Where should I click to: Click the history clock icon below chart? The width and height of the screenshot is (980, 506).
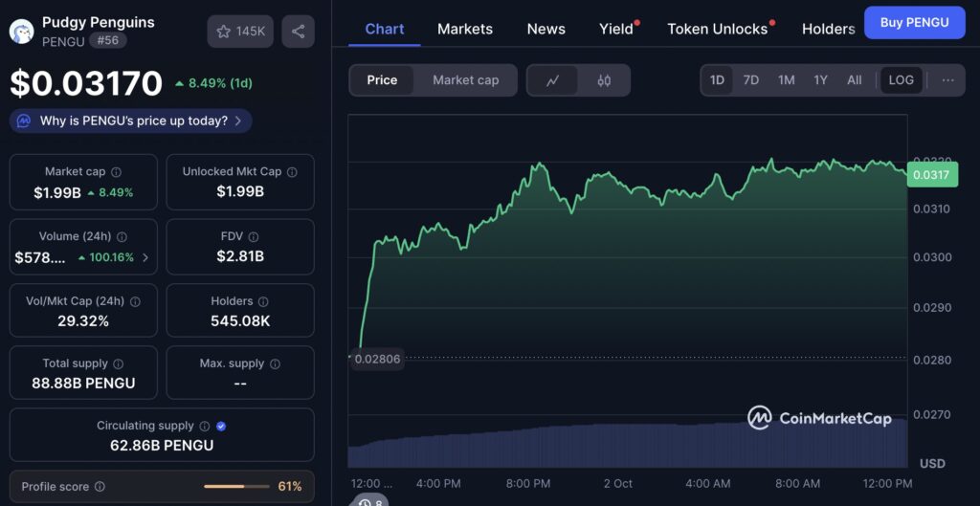(x=365, y=501)
